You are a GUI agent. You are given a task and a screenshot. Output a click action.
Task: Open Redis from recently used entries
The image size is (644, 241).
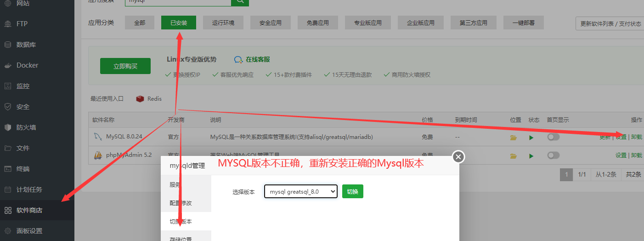(x=149, y=99)
